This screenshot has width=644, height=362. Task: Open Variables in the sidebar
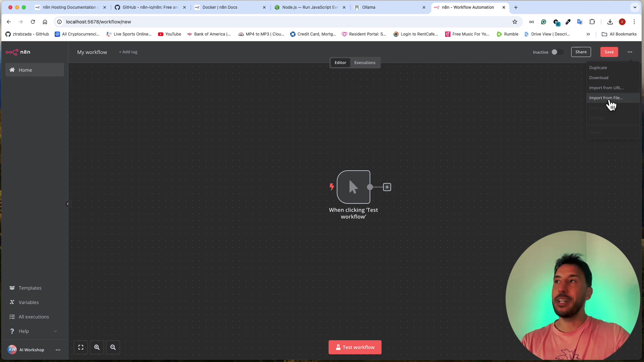[29, 302]
